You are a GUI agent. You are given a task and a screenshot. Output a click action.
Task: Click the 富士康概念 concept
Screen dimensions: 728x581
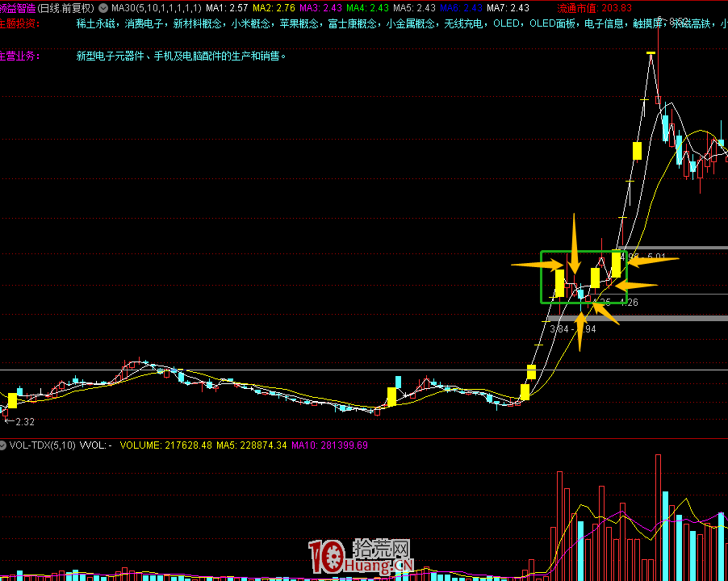tap(353, 23)
